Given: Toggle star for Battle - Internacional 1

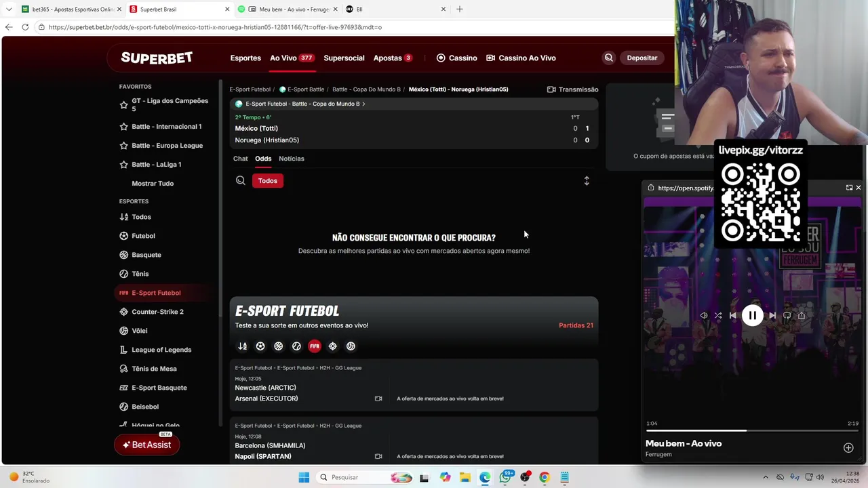Looking at the screenshot, I should [123, 127].
